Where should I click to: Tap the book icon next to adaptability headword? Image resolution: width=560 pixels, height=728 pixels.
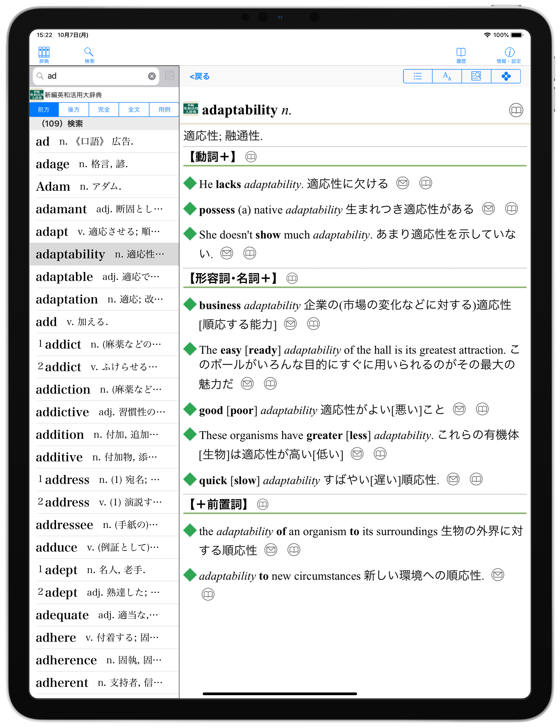click(x=516, y=110)
